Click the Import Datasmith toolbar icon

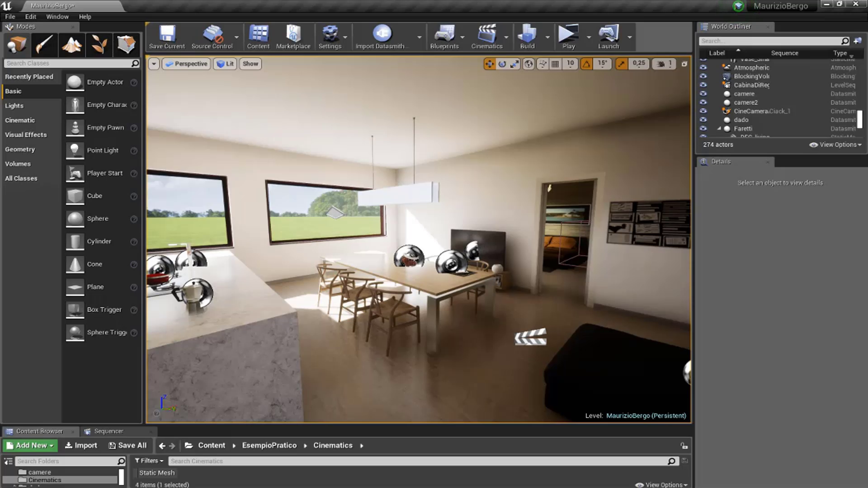tap(382, 37)
